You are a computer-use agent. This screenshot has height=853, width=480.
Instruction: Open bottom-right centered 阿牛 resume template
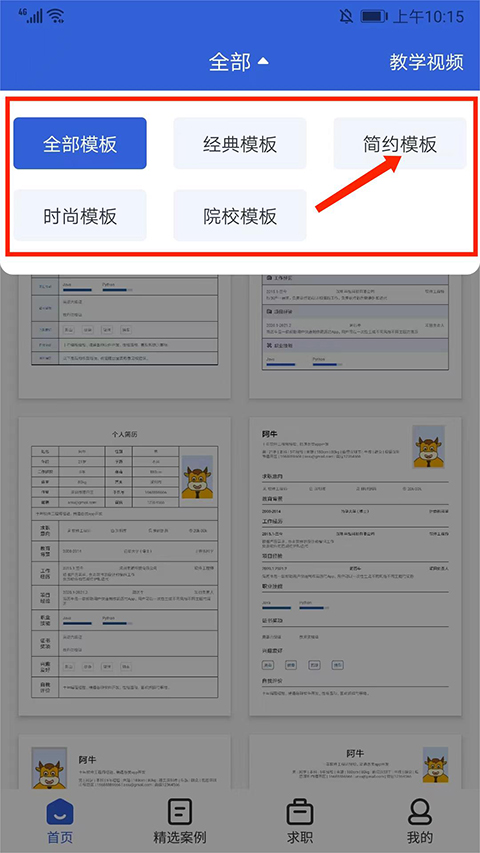click(x=355, y=762)
